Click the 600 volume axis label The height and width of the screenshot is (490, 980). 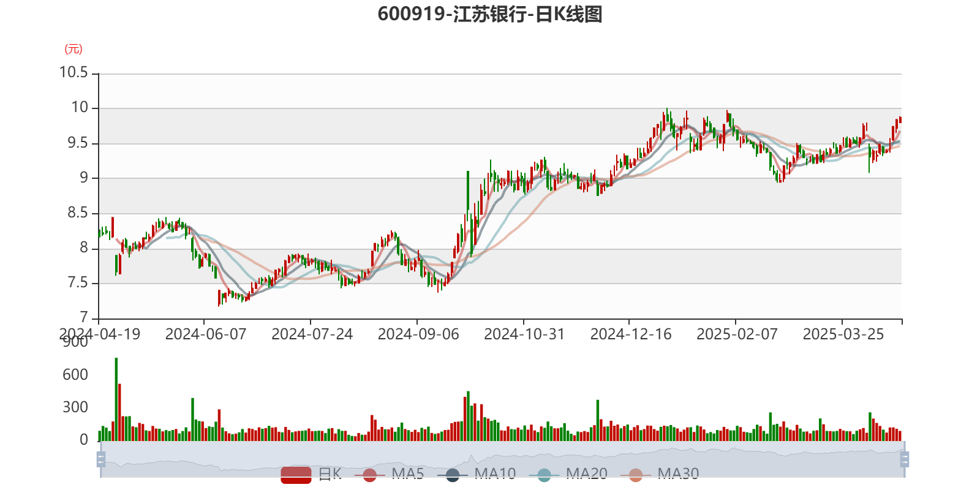click(x=75, y=374)
